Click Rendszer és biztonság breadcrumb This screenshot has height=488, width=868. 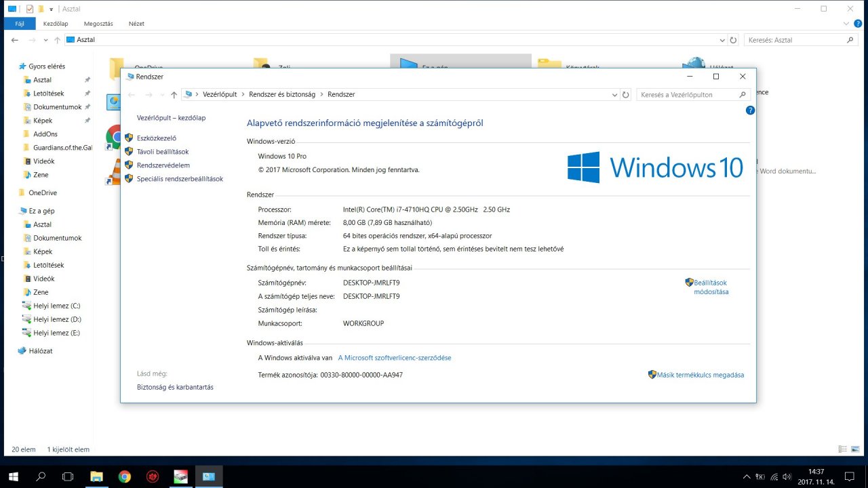click(x=282, y=95)
